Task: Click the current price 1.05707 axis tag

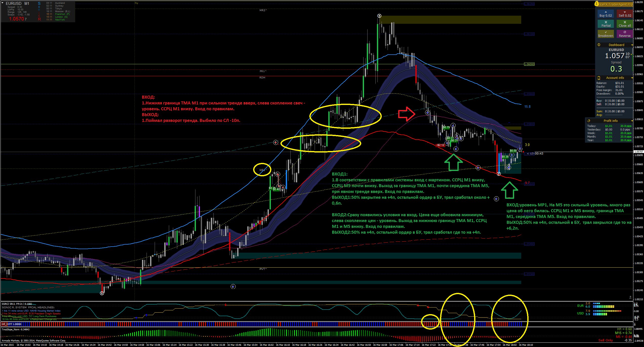Action: [x=638, y=152]
